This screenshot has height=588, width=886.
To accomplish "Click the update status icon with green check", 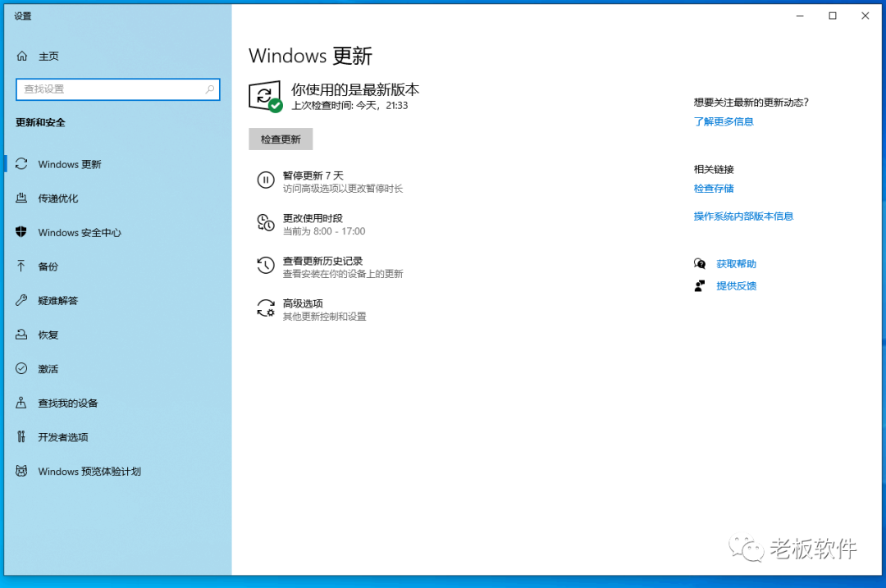I will (x=266, y=97).
